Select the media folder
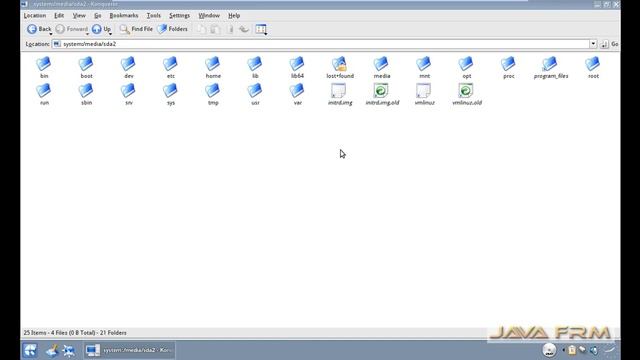The width and height of the screenshot is (640, 360). point(382,67)
